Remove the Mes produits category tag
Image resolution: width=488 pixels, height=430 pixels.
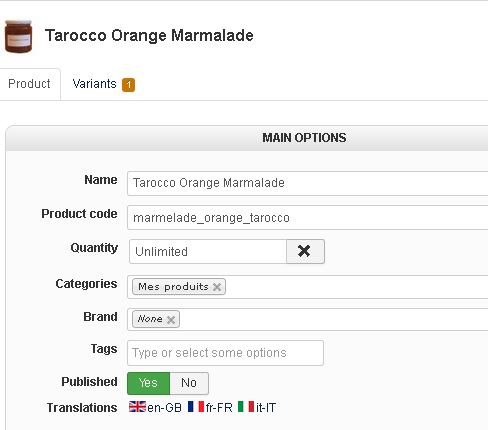[x=217, y=287]
